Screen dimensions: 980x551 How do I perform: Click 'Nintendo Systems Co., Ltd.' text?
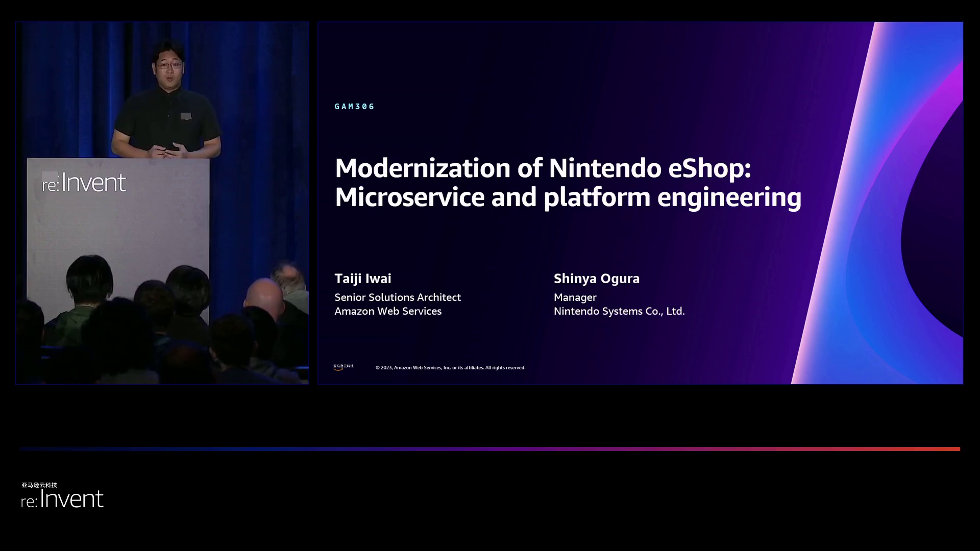pos(619,311)
